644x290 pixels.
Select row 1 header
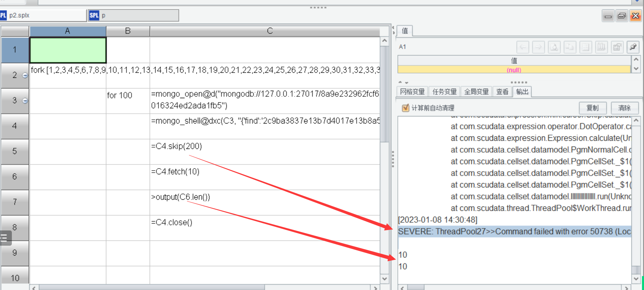tap(15, 50)
